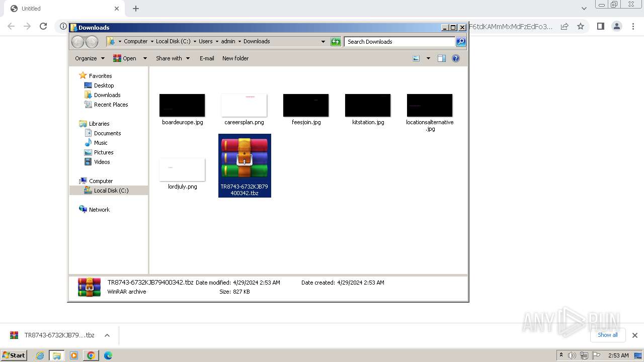Click Open button in Explorer toolbar
Image resolution: width=644 pixels, height=362 pixels.
(125, 58)
